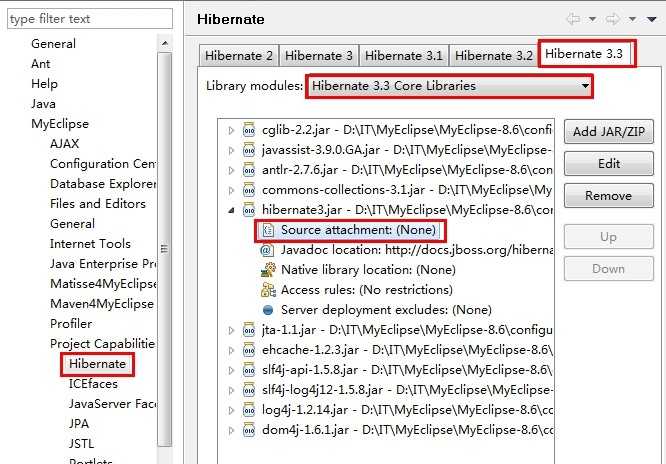Click the cglib-2.2.jar file icon
This screenshot has height=464, width=666.
[248, 130]
